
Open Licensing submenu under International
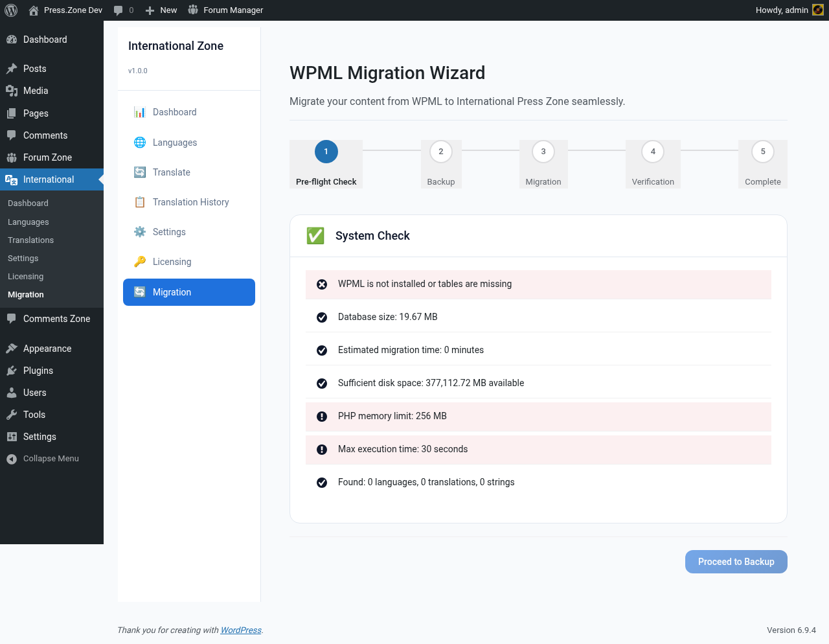click(x=26, y=277)
